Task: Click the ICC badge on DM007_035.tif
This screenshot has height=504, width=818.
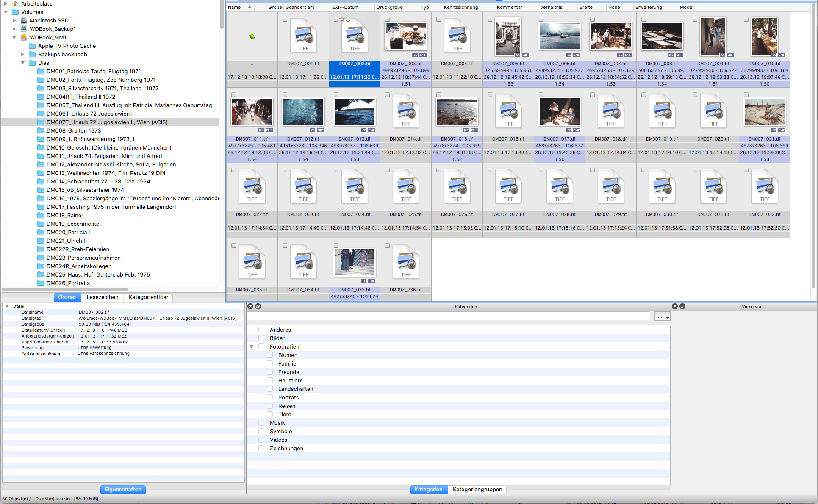Action: (x=363, y=281)
